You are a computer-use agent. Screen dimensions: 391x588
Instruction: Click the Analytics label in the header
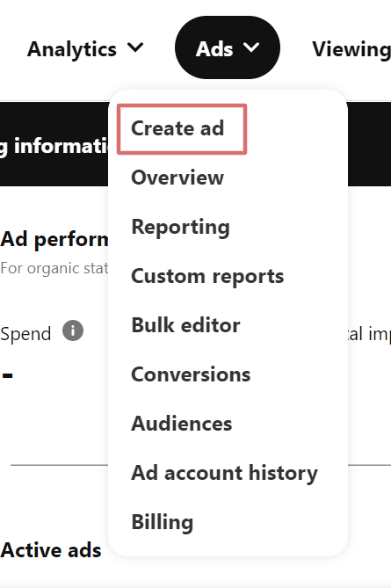(x=72, y=49)
